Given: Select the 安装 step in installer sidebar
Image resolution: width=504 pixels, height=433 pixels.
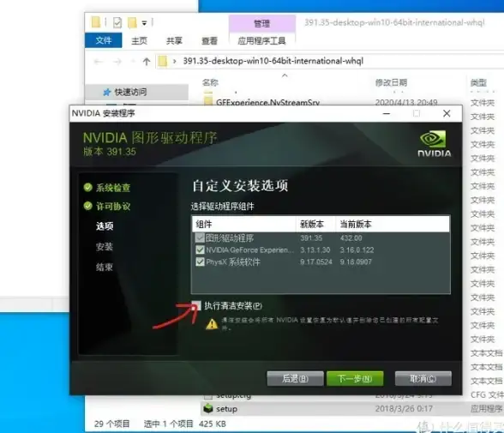Looking at the screenshot, I should tap(105, 247).
